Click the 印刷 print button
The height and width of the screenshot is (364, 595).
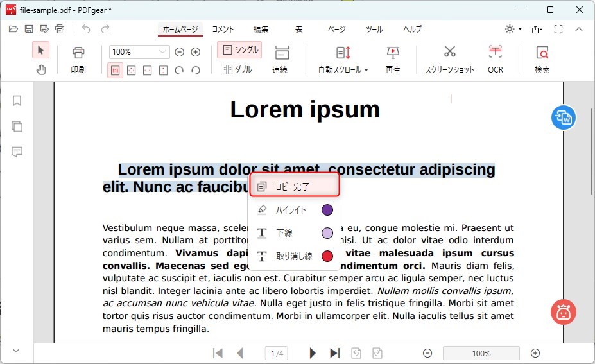click(x=78, y=60)
